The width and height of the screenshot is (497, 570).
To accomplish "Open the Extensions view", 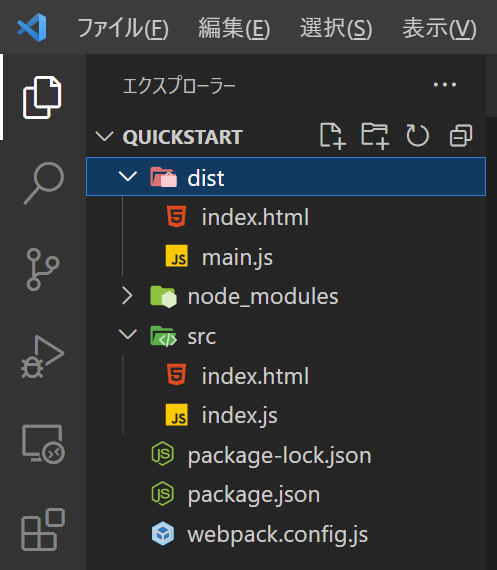I will click(43, 530).
